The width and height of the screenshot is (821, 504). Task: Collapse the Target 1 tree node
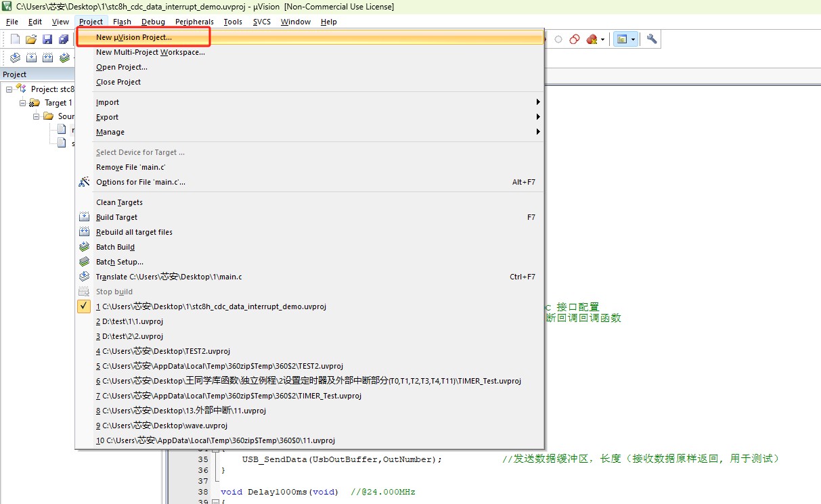pos(24,103)
